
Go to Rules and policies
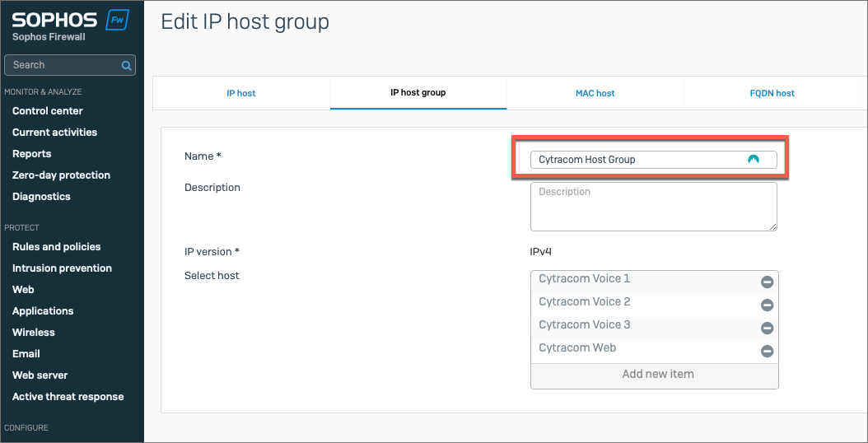(56, 247)
